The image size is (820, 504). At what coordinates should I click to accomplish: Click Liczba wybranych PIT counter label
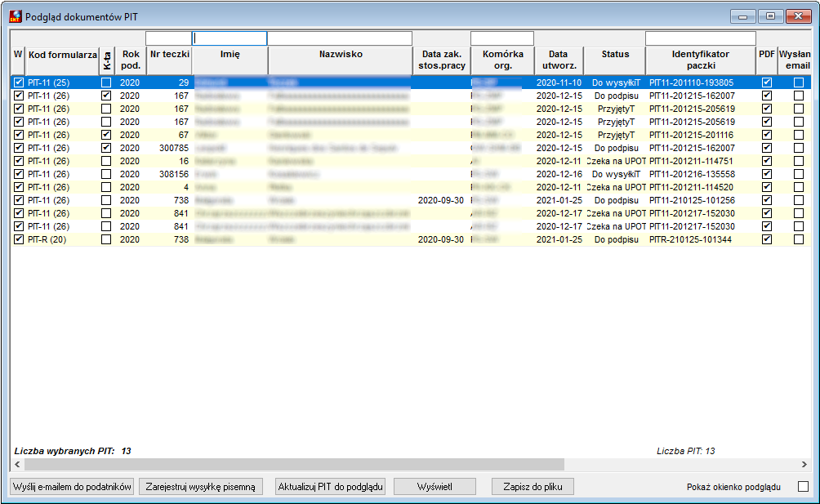(73, 451)
